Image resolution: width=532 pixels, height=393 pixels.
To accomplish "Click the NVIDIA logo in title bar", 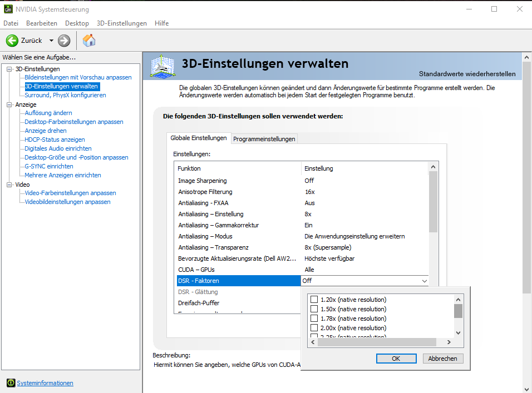I will pyautogui.click(x=8, y=9).
